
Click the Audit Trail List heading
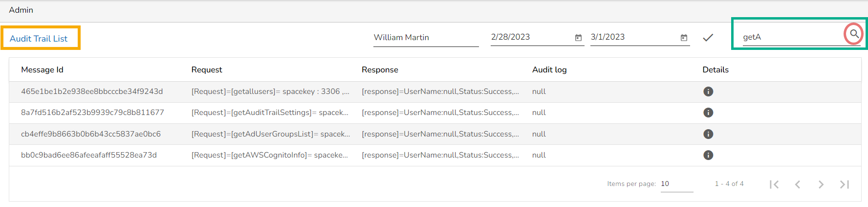coord(39,39)
